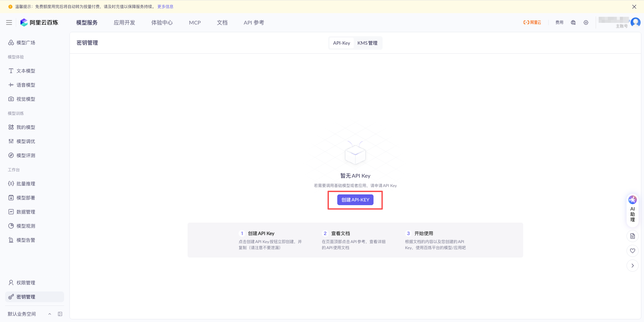The image size is (644, 322).
Task: Open 文档 from the top navigation bar
Action: coord(222,22)
